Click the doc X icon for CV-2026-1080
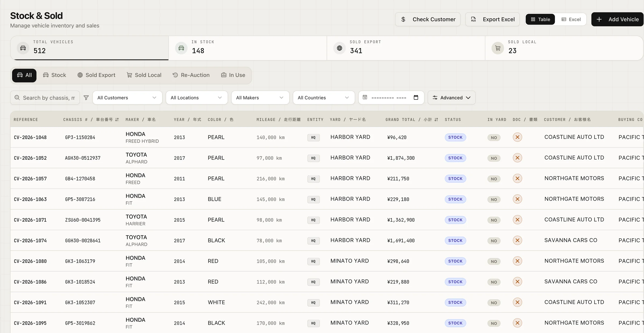The height and width of the screenshot is (333, 644). click(x=517, y=261)
